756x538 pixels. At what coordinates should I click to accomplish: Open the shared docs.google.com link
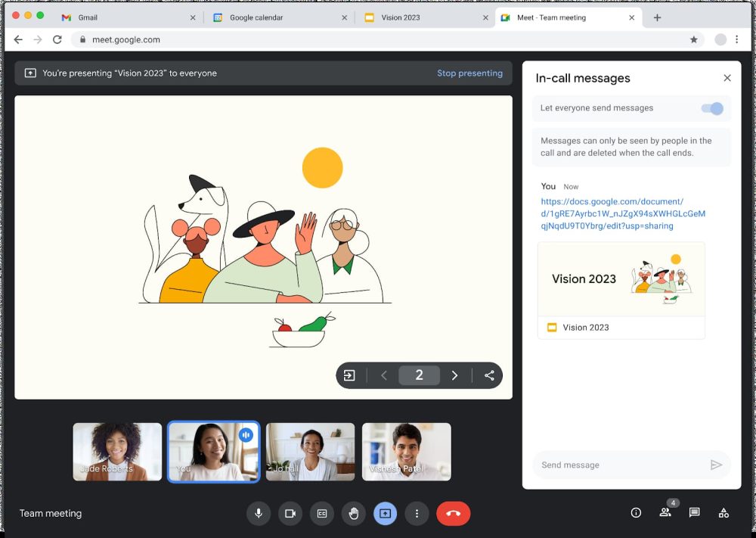pos(622,213)
